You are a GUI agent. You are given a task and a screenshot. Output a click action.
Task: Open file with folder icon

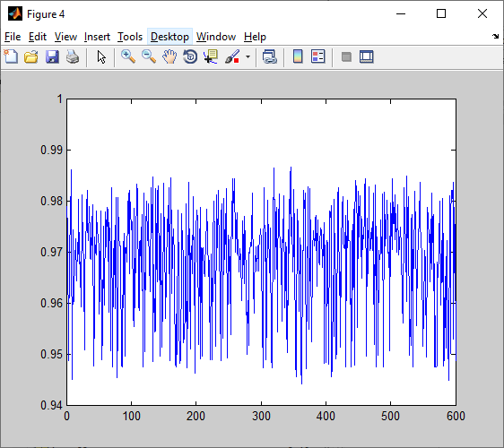click(31, 56)
